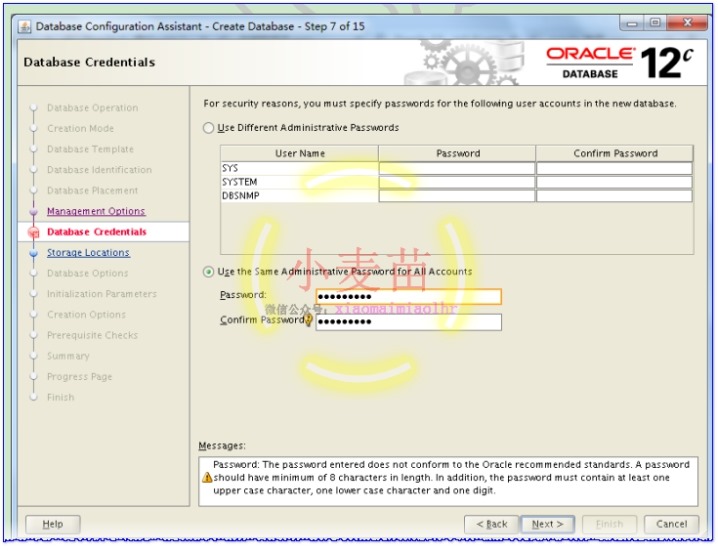Proceed with the Next button
Viewport: 718px width, 551px height.
(548, 524)
